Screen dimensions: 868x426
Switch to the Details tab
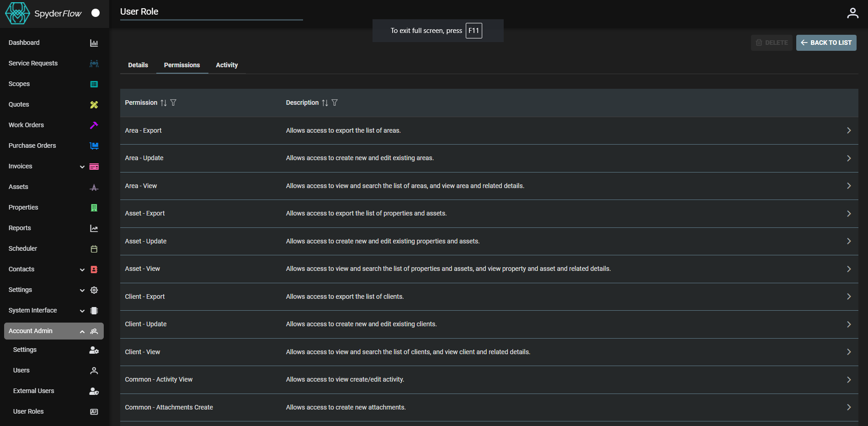pyautogui.click(x=138, y=65)
